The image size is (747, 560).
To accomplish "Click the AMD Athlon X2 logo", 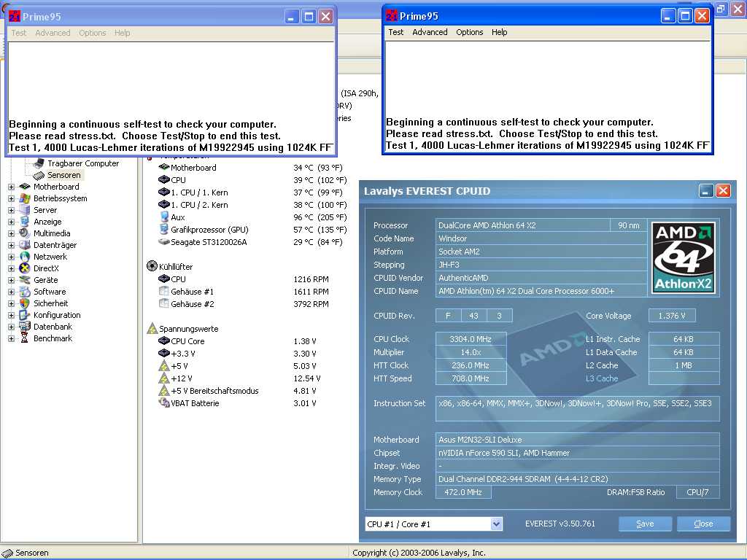I will coord(684,257).
